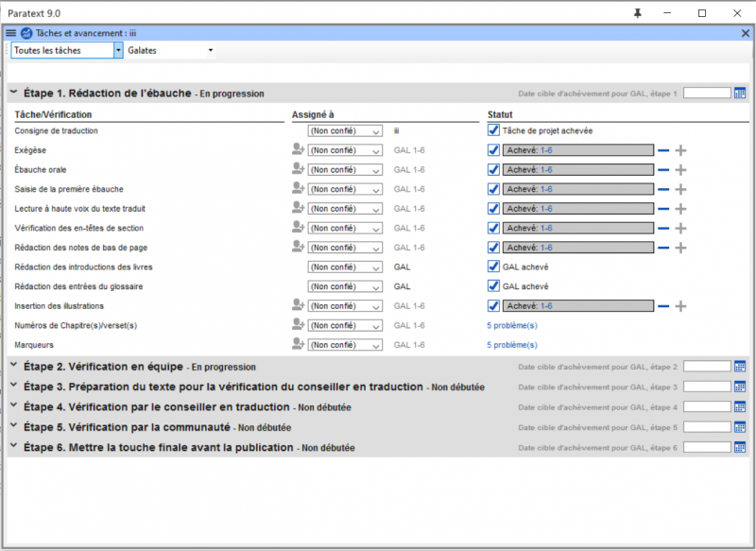The height and width of the screenshot is (551, 756).
Task: Expand Étape 3 Préparation du texte
Action: tap(14, 386)
